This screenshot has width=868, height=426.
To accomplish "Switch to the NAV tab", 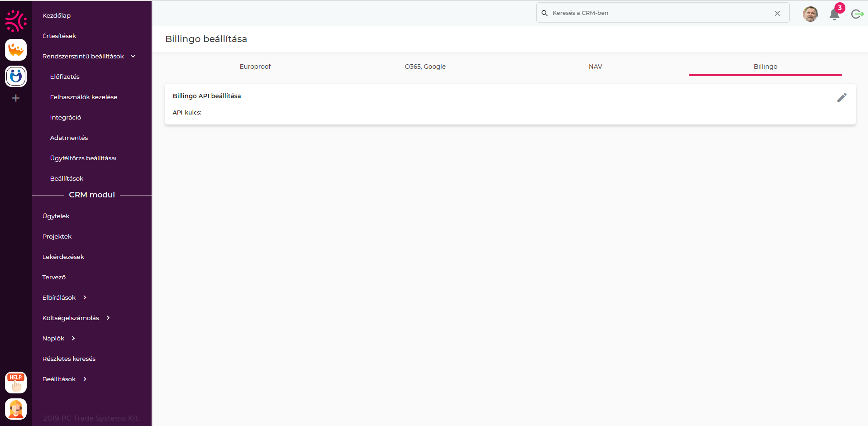I will (x=596, y=67).
